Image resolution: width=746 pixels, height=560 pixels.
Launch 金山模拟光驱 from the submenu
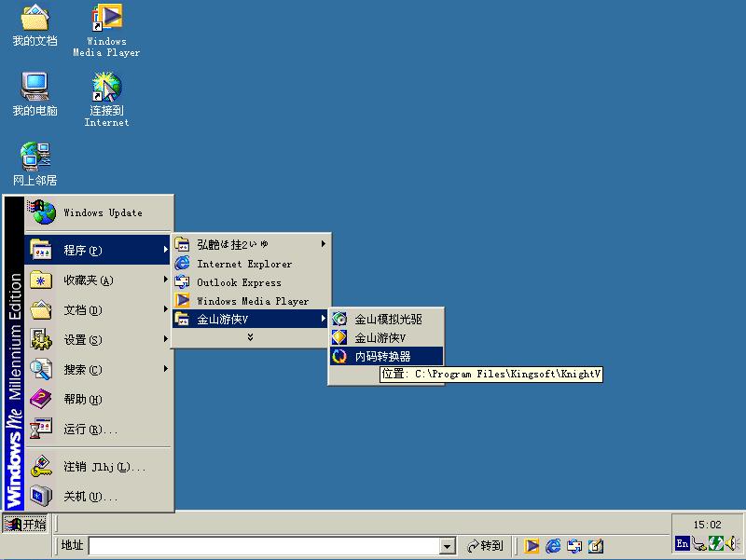(x=386, y=319)
